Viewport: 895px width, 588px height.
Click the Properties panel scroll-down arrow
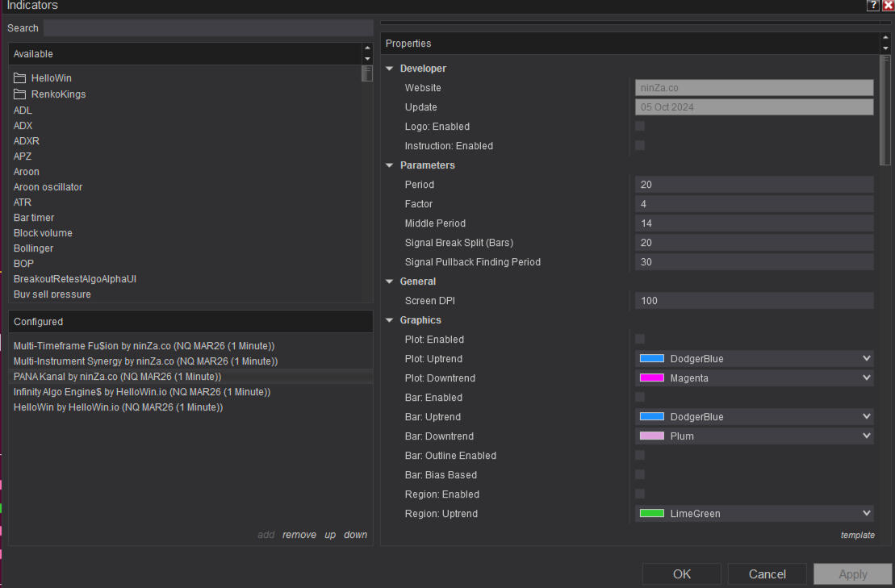(885, 48)
